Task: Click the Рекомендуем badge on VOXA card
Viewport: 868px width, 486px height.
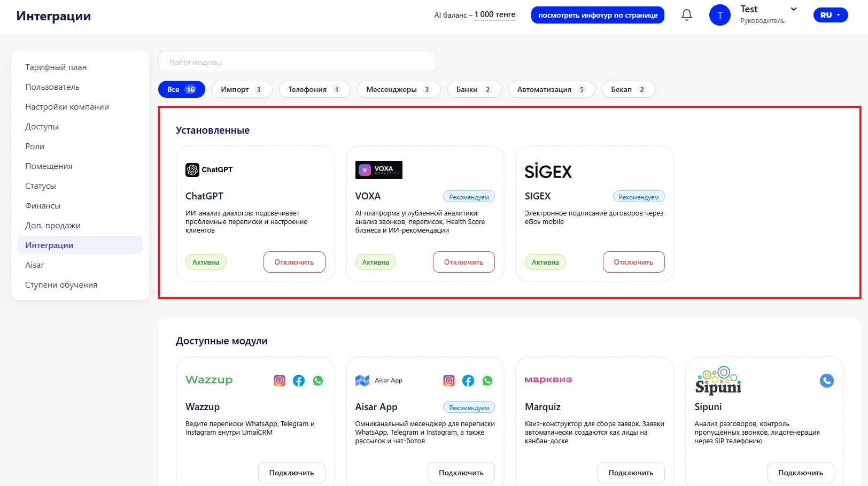Action: tap(469, 197)
